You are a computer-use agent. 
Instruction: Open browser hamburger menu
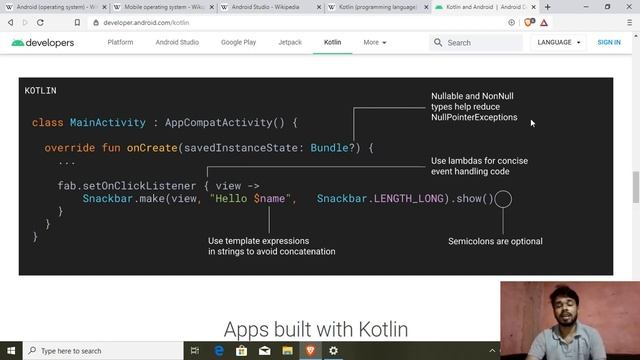[x=629, y=23]
